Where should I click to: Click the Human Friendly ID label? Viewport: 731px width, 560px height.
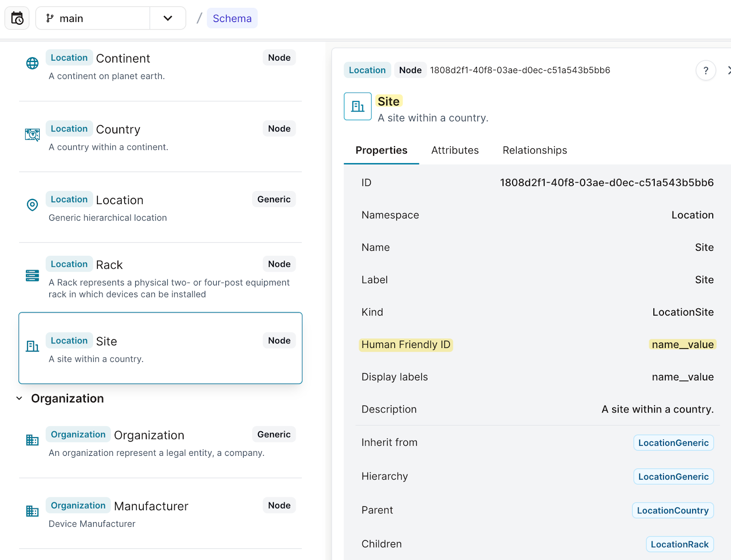tap(406, 345)
